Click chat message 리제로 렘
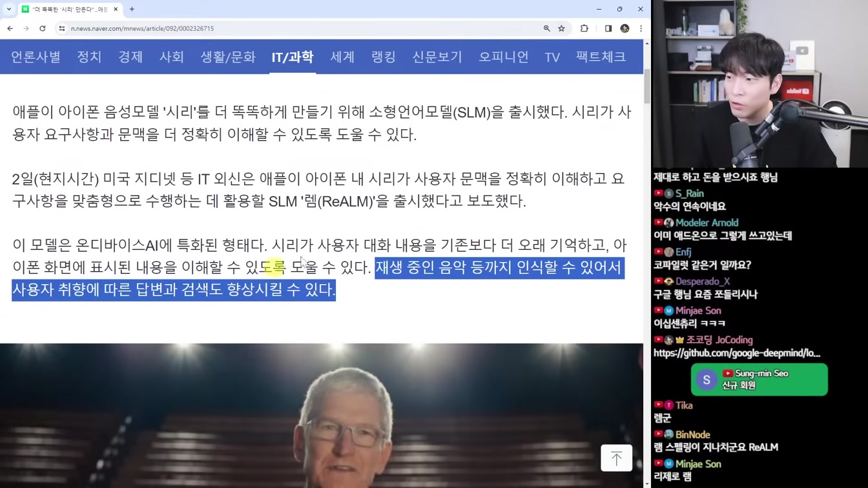 672,477
